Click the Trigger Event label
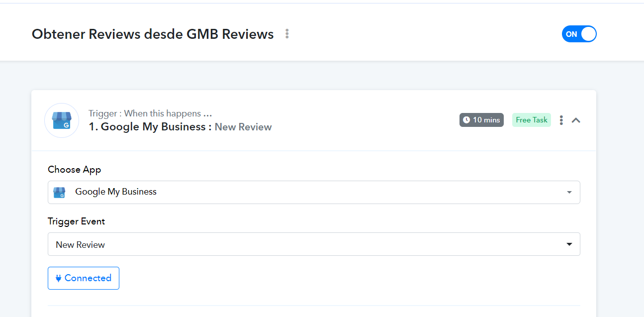The height and width of the screenshot is (317, 644). [77, 221]
